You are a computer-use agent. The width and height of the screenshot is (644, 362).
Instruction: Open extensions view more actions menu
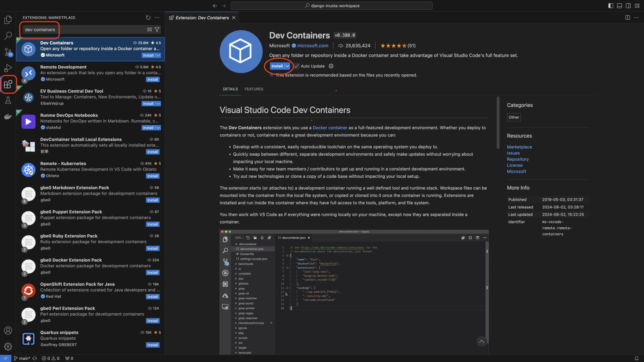click(x=157, y=17)
